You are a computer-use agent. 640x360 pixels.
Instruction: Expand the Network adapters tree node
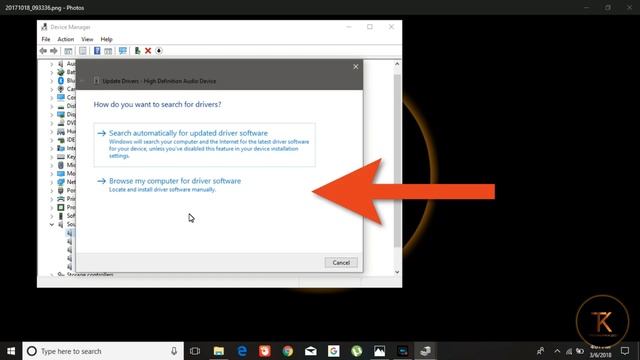51,182
